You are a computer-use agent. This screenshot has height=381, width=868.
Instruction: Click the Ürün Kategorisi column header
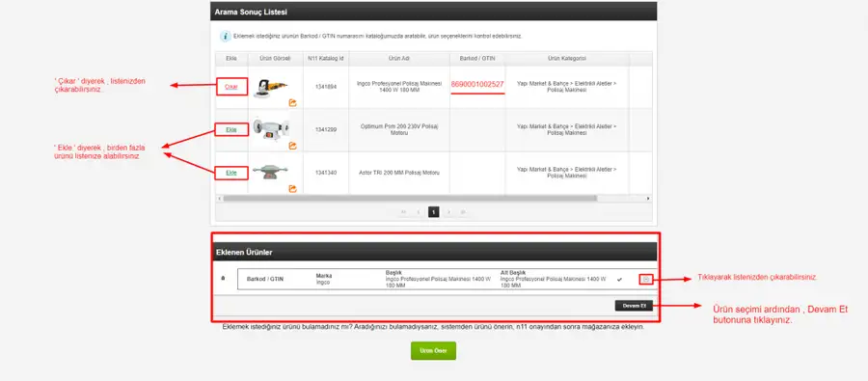point(567,58)
